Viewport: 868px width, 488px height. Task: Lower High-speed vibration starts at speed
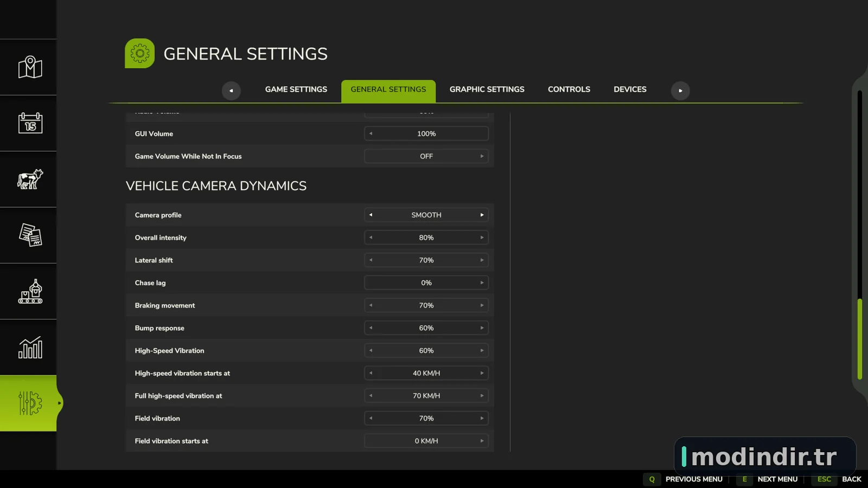pyautogui.click(x=371, y=373)
